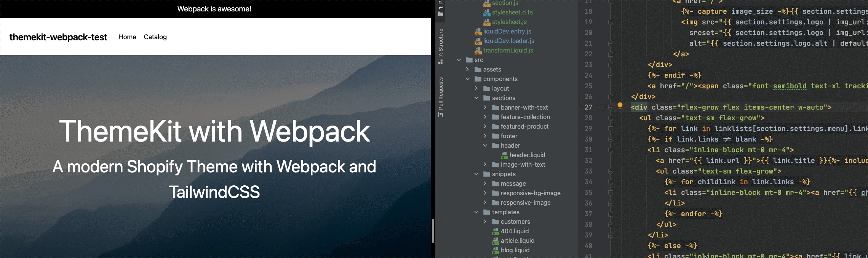Open the Catalog navigation link

[x=155, y=37]
